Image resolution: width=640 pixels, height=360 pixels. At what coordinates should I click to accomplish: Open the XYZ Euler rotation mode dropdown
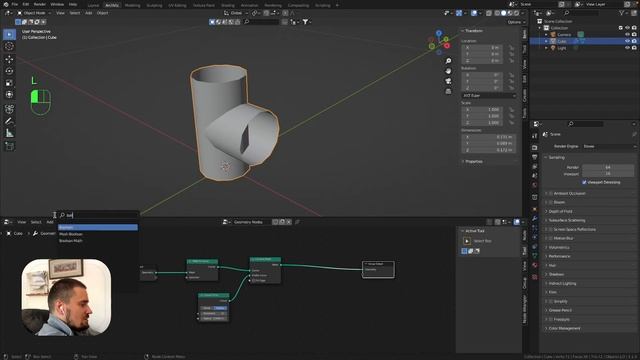(x=489, y=96)
